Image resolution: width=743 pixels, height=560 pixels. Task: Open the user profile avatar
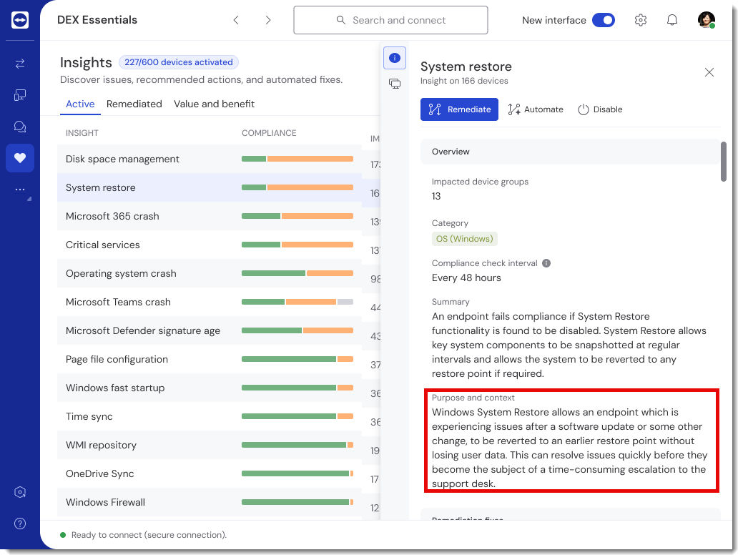pos(706,20)
